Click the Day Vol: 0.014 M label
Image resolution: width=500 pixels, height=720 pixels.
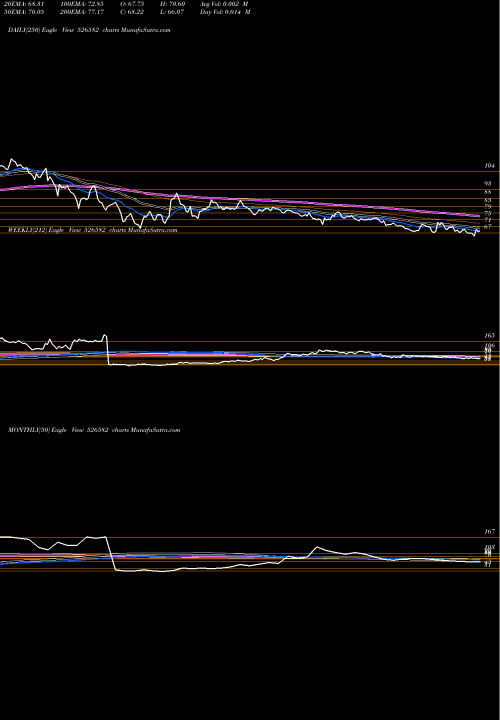pos(225,12)
